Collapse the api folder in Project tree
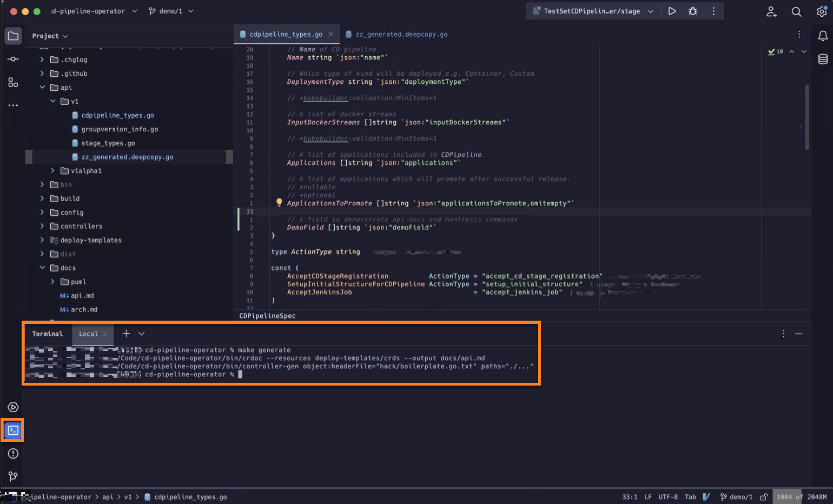Viewport: 833px width, 504px height. point(42,87)
